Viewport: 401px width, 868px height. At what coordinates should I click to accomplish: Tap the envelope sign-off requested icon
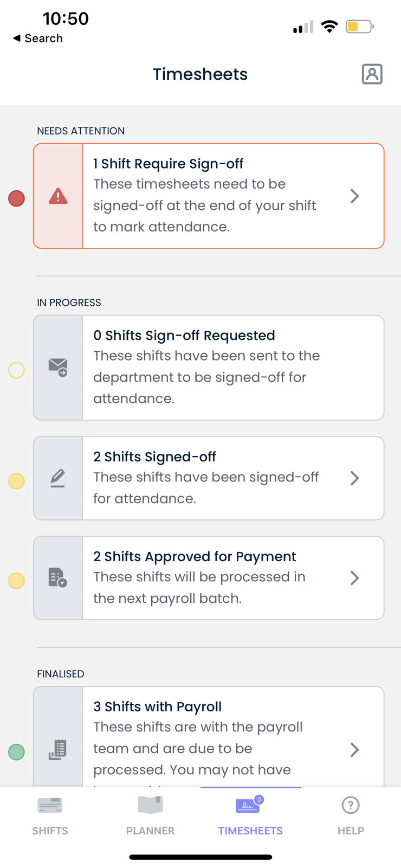point(58,368)
